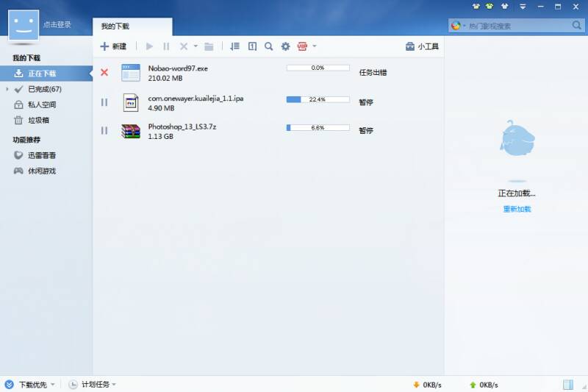Click the Nobao-word97.exe file icon
Image resolution: width=588 pixels, height=392 pixels.
[131, 72]
